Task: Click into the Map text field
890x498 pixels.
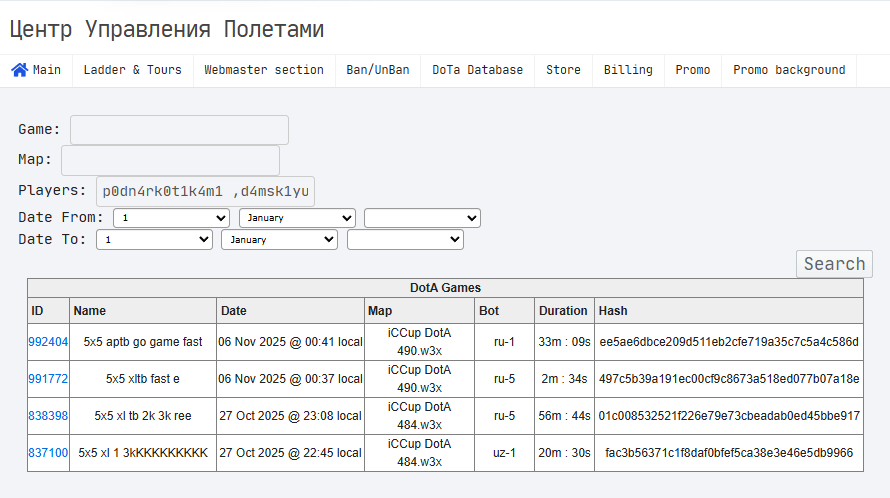Action: [170, 160]
